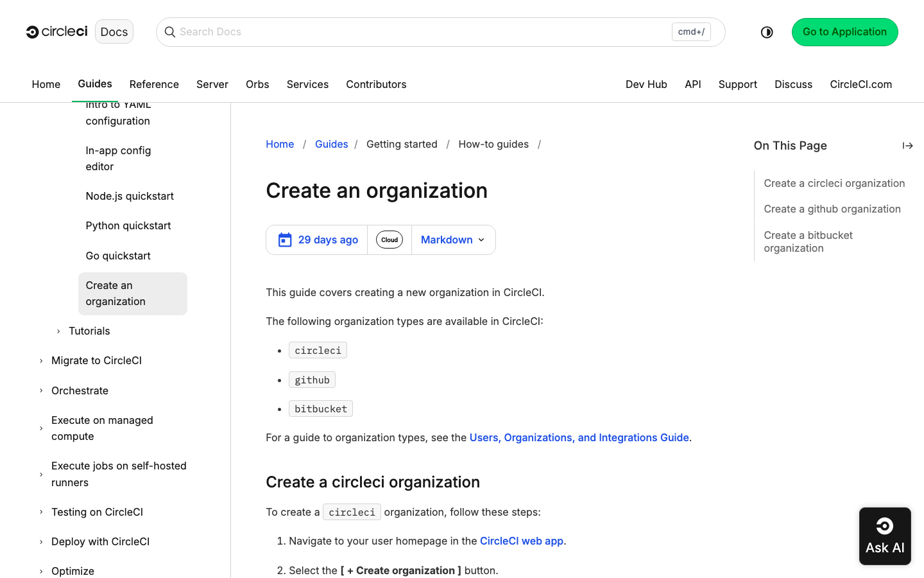Visit the Support link
The height and width of the screenshot is (578, 924).
(738, 84)
